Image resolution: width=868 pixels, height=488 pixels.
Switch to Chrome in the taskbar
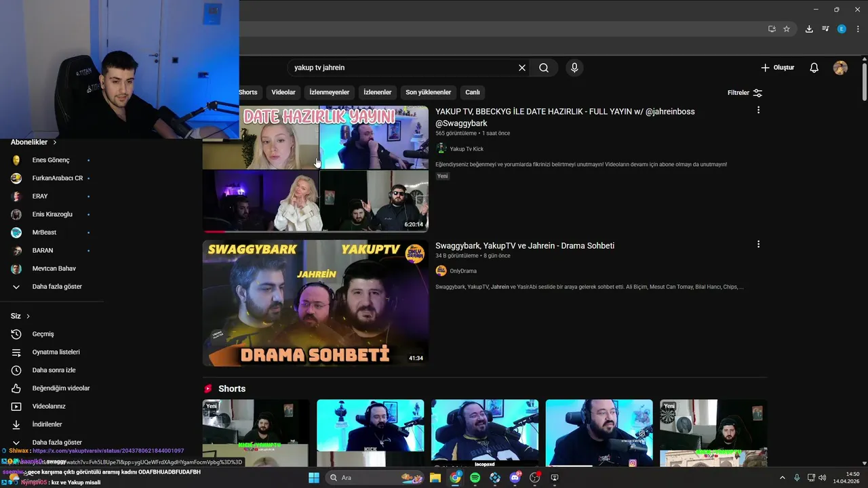coord(455,478)
